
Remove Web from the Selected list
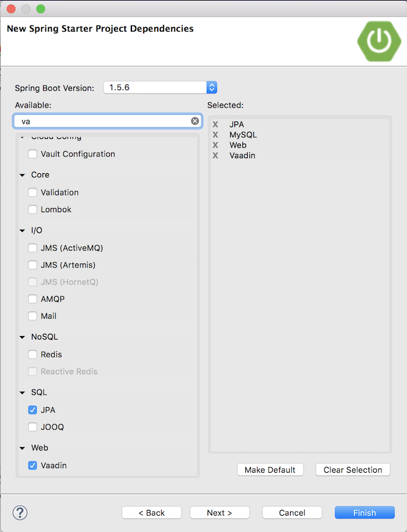[215, 145]
